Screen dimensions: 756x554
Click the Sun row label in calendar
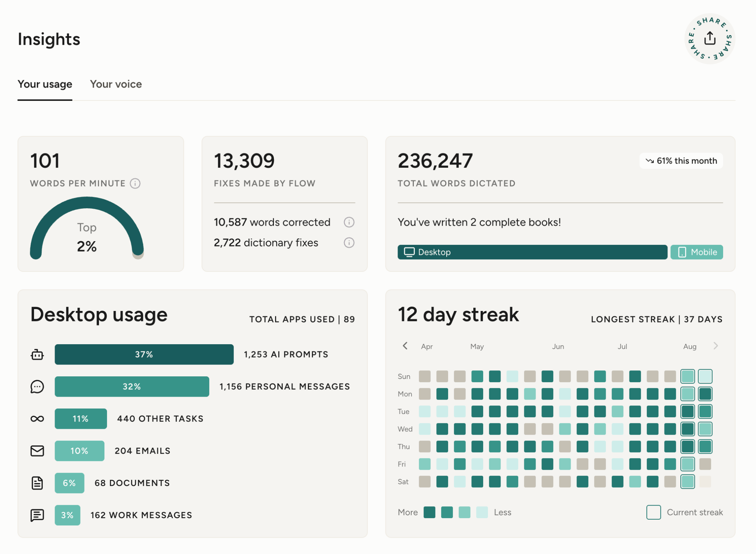coord(404,376)
